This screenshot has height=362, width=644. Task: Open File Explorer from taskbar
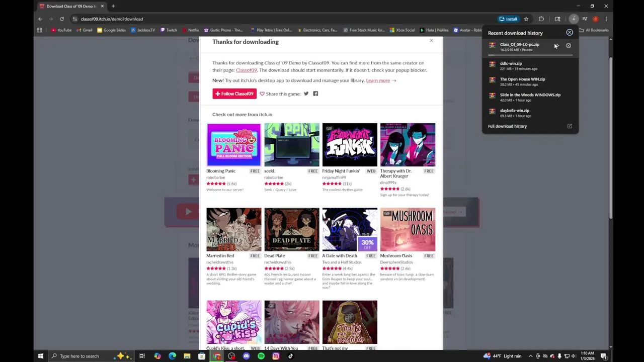[x=187, y=356]
